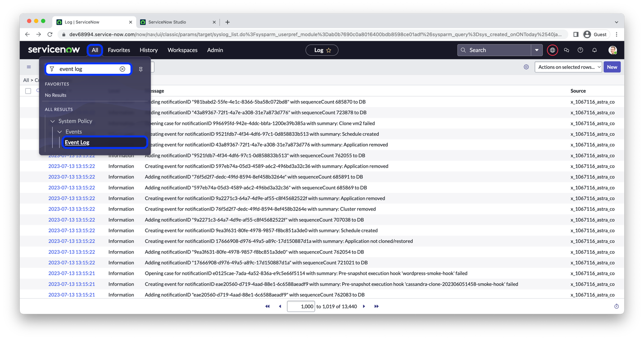This screenshot has height=340, width=644.
Task: Go to the next page of results
Action: point(364,306)
